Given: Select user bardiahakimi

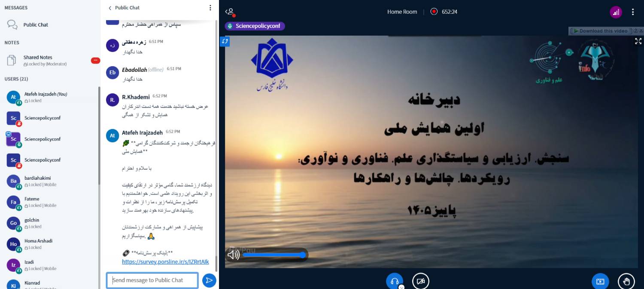Looking at the screenshot, I should click(x=52, y=181).
